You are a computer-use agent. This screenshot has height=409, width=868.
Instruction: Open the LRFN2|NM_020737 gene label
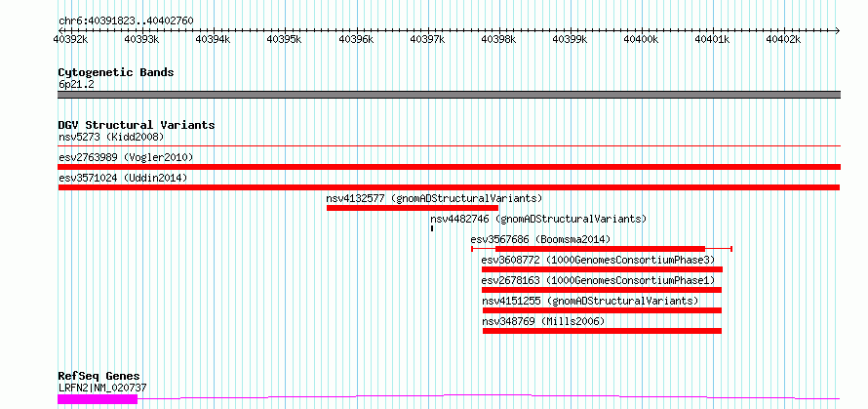[x=102, y=388]
